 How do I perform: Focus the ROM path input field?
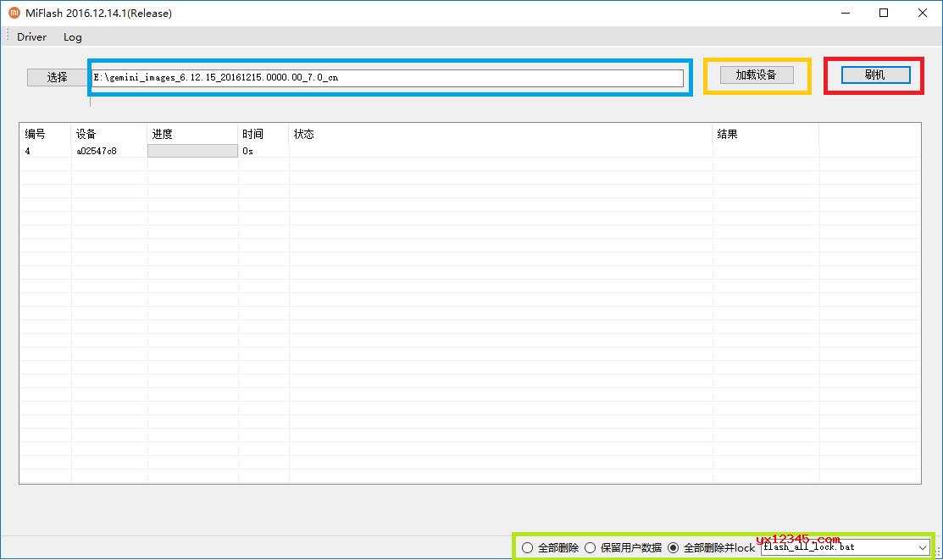point(387,78)
